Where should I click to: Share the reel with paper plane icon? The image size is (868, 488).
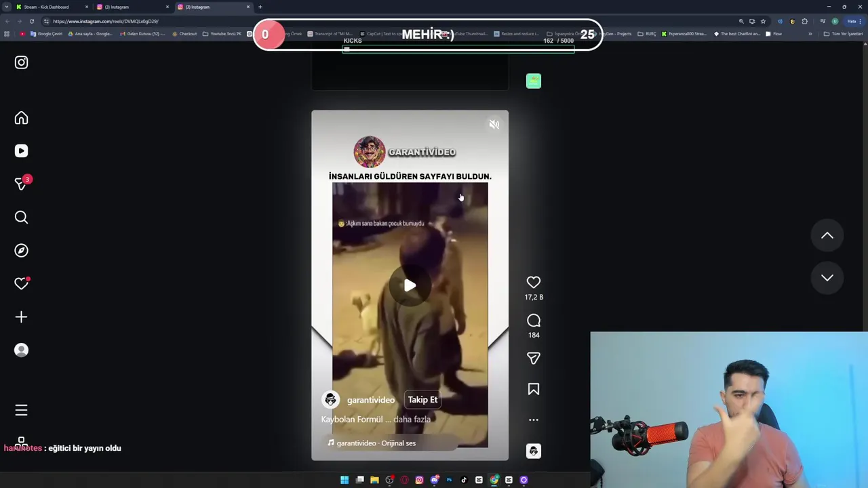[534, 358]
